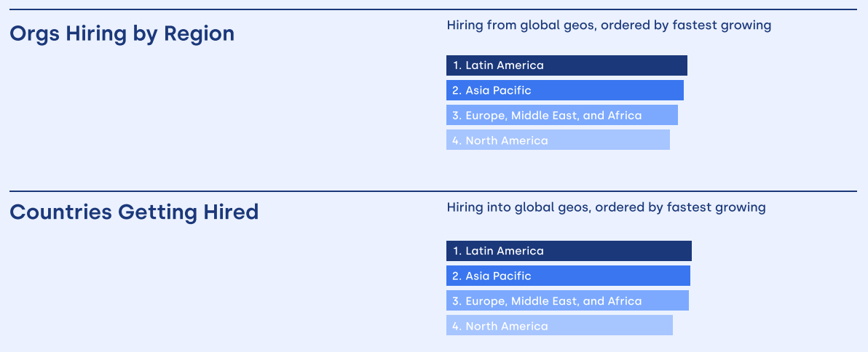Select EMEA bar in Countries Getting Hired chart

coord(568,300)
